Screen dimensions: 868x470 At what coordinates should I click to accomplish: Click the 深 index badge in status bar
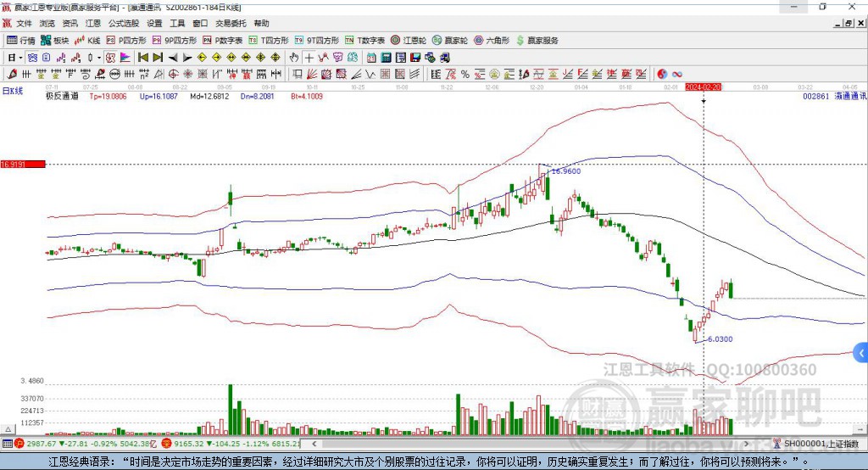[x=167, y=444]
